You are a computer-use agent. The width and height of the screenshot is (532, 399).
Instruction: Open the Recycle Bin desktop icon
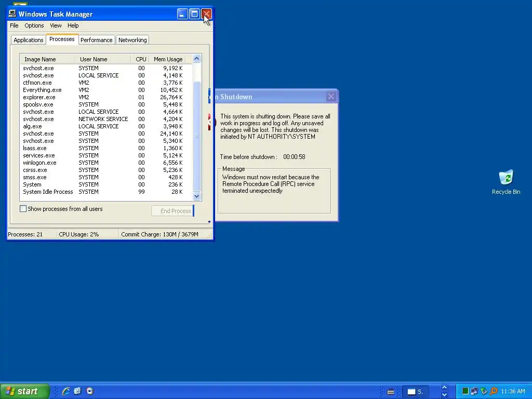[x=506, y=182]
